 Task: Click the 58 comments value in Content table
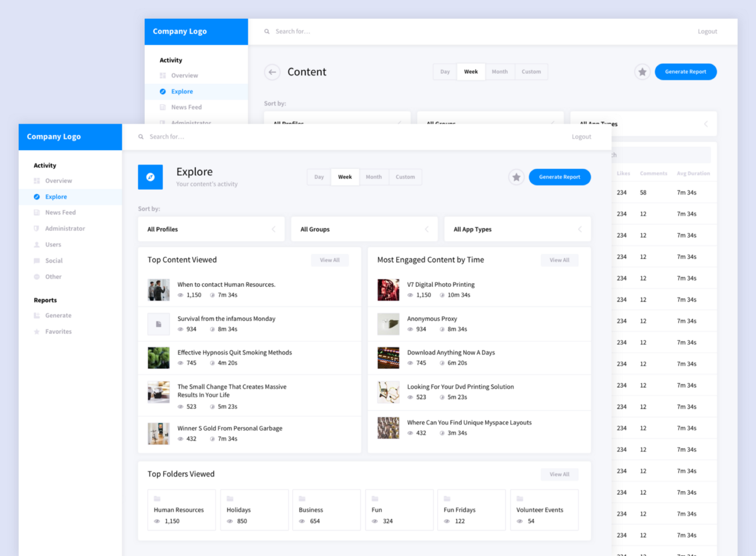click(x=643, y=193)
